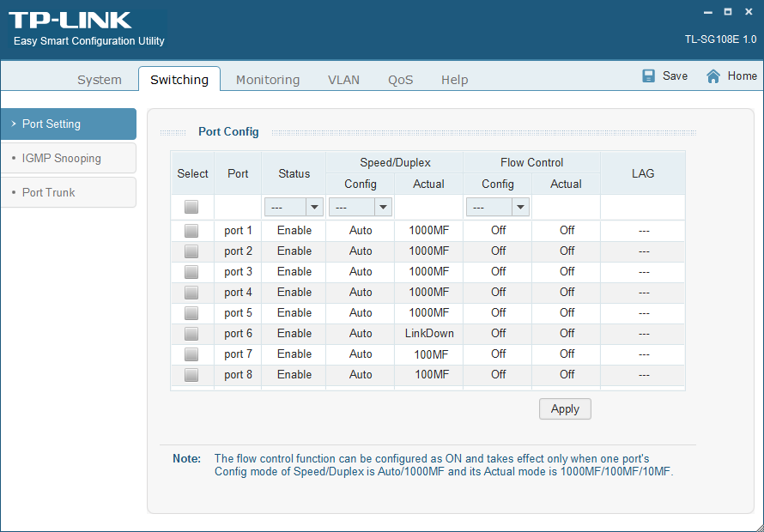Switch to the Monitoring tab
764x532 pixels.
coord(267,79)
